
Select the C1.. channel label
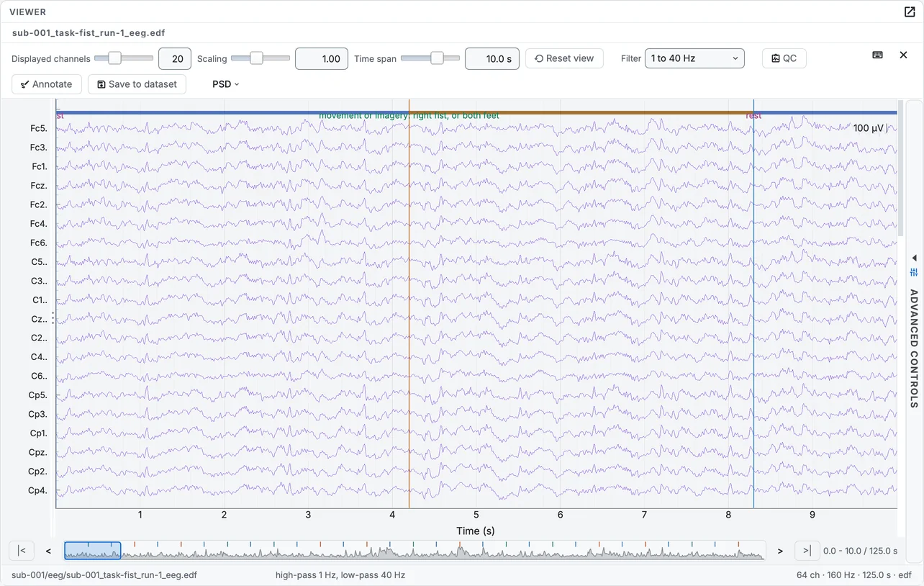tap(40, 300)
